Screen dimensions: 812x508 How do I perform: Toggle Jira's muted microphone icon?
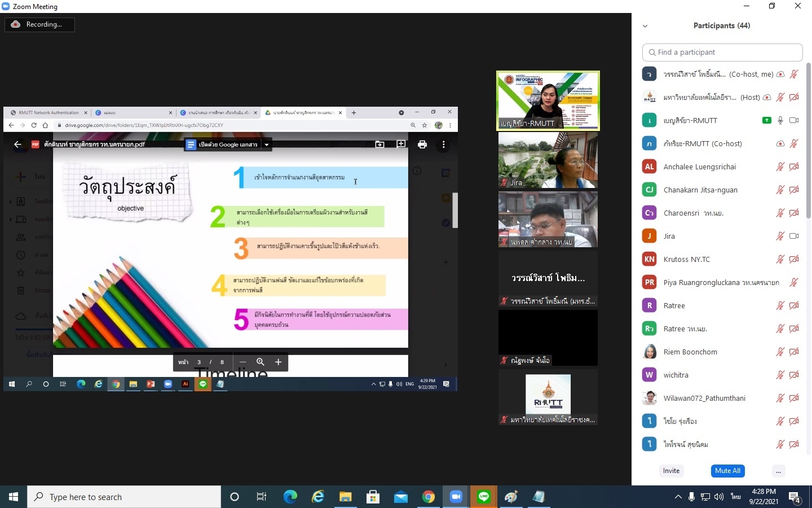780,236
